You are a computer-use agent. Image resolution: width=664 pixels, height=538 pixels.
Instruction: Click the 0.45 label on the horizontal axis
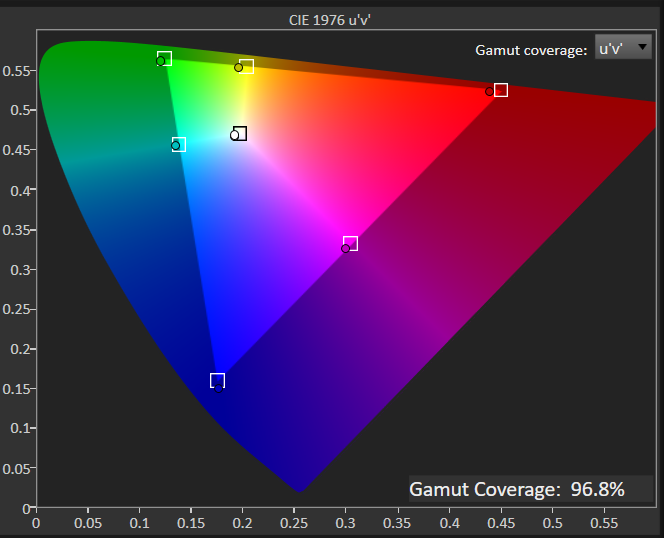coord(501,523)
